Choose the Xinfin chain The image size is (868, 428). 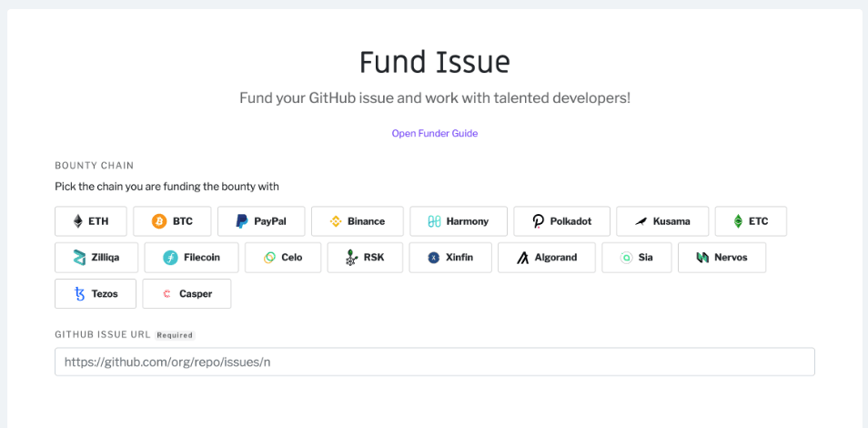coord(450,257)
